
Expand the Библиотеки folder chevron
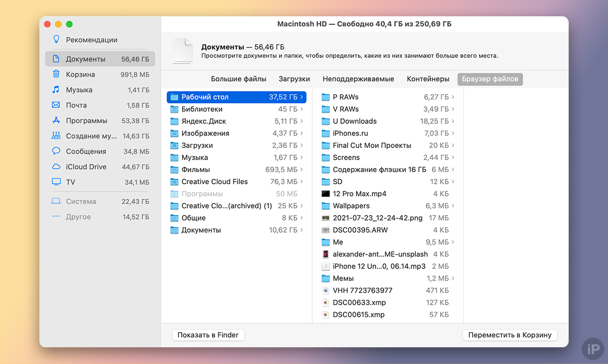302,109
